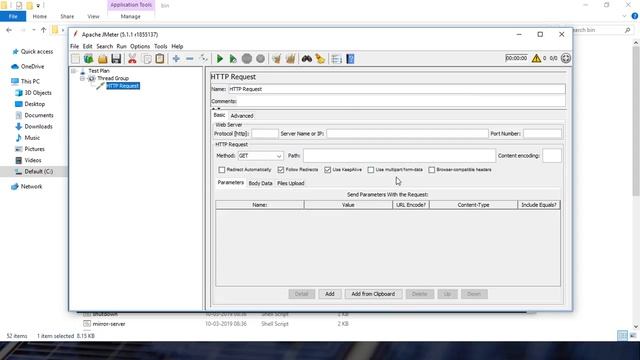Click the Path input field
Screen dimensions: 640x360
pyautogui.click(x=399, y=156)
